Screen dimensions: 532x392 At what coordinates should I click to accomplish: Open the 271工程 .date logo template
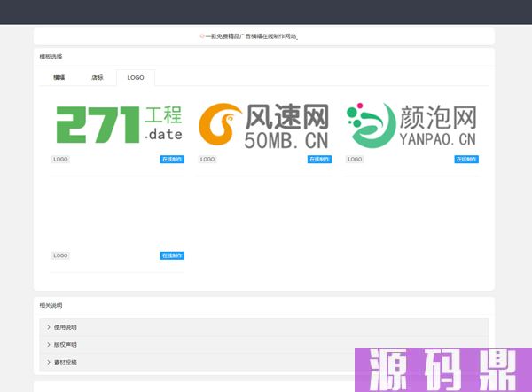pos(119,124)
